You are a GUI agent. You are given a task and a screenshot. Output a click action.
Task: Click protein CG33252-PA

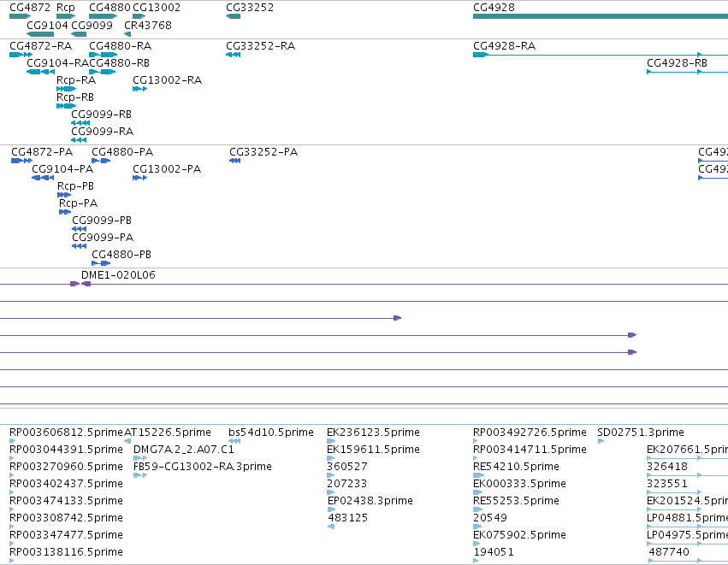(x=263, y=152)
